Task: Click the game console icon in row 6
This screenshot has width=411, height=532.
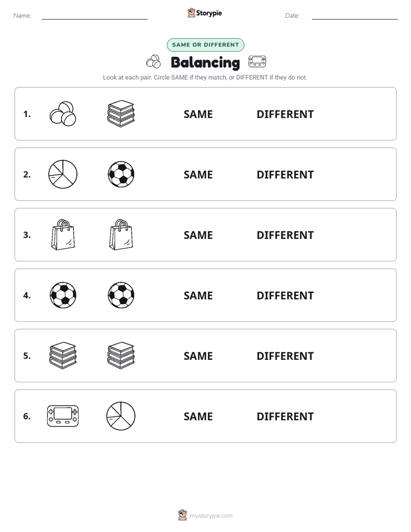Action: 63,416
